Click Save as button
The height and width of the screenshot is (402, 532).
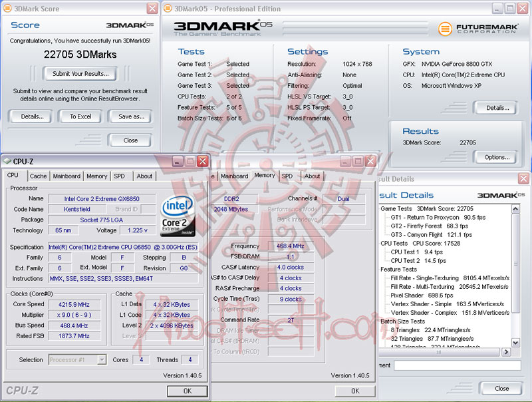coord(131,116)
